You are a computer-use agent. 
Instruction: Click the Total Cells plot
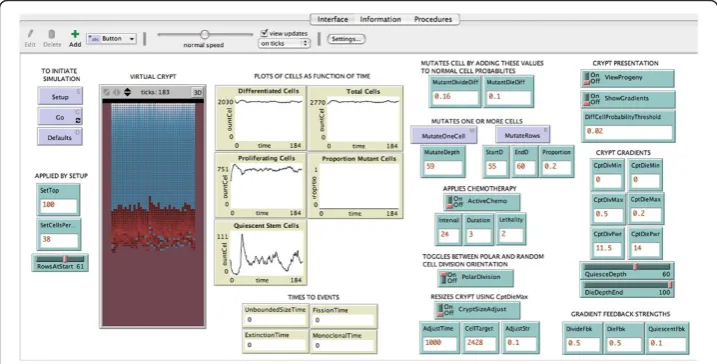(x=355, y=118)
